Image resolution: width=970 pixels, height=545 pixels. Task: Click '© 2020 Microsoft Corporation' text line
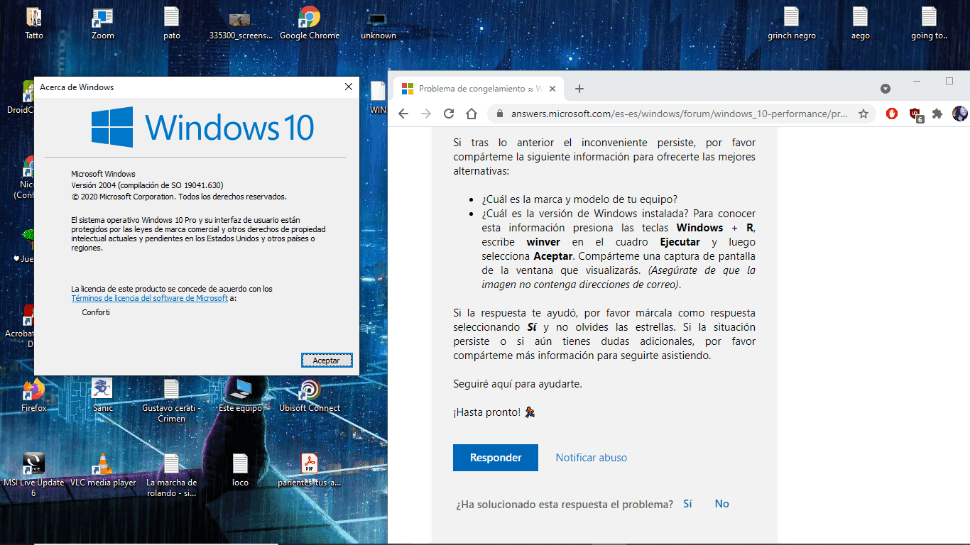click(x=179, y=197)
